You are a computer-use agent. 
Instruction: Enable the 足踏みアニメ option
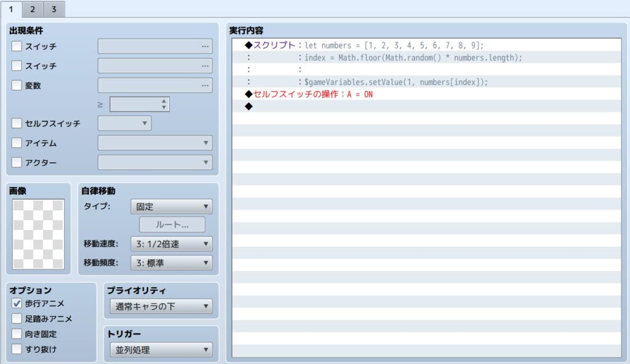[17, 318]
